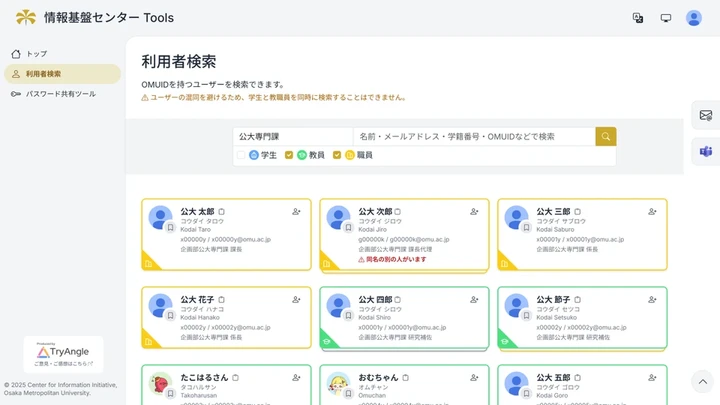Focus the name/email/OMUID search field
This screenshot has height=405, width=720.
click(x=474, y=136)
